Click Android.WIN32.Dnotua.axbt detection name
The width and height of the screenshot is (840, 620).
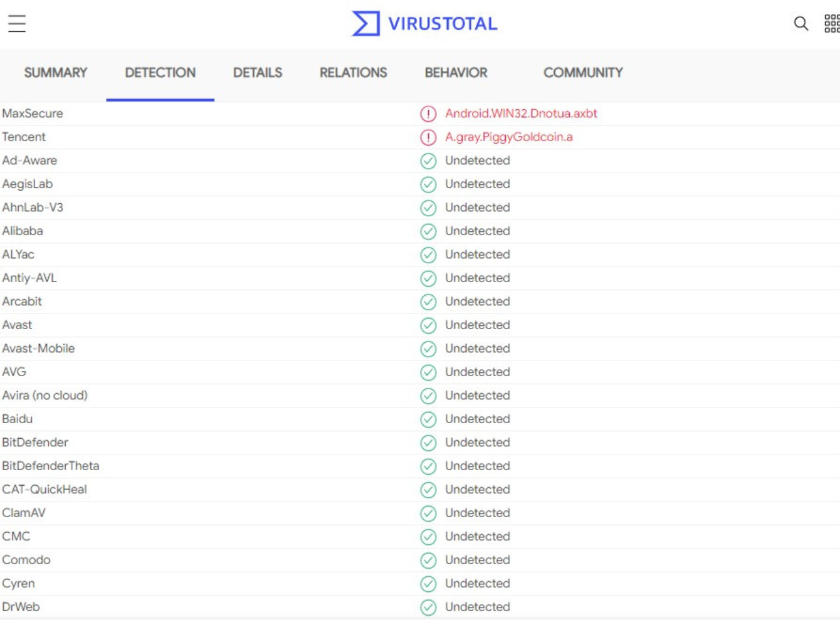click(x=521, y=113)
